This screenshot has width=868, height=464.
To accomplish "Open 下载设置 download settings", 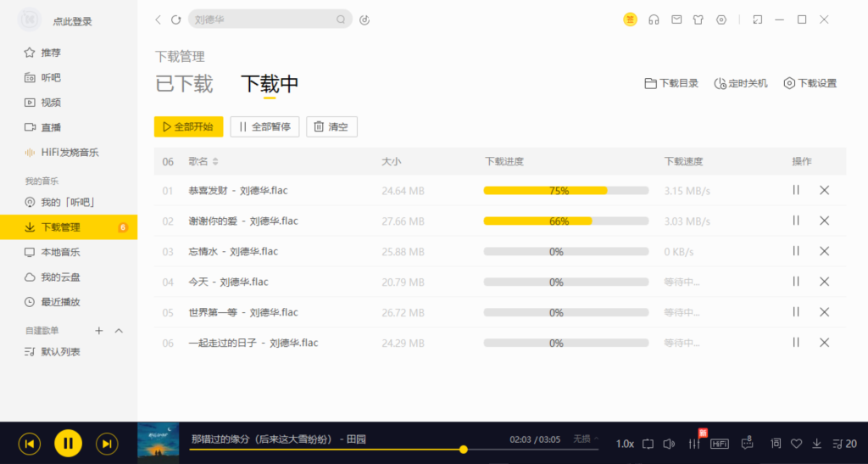I will (x=810, y=83).
